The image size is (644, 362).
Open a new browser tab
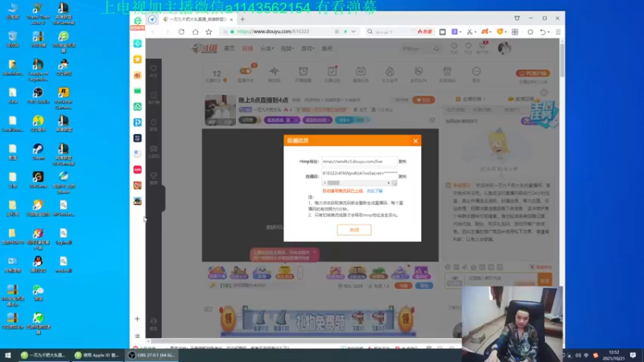pos(242,19)
